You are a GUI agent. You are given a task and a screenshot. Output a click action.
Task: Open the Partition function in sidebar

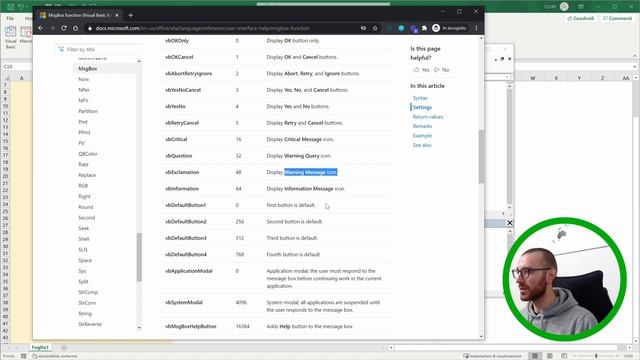point(88,111)
